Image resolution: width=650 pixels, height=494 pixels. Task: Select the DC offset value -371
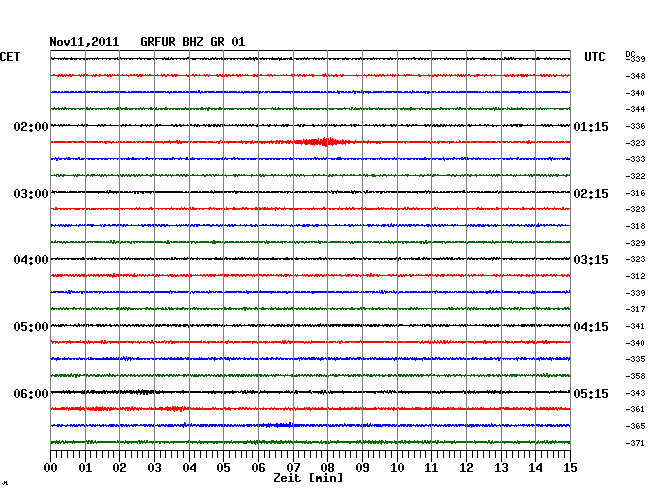tap(635, 443)
